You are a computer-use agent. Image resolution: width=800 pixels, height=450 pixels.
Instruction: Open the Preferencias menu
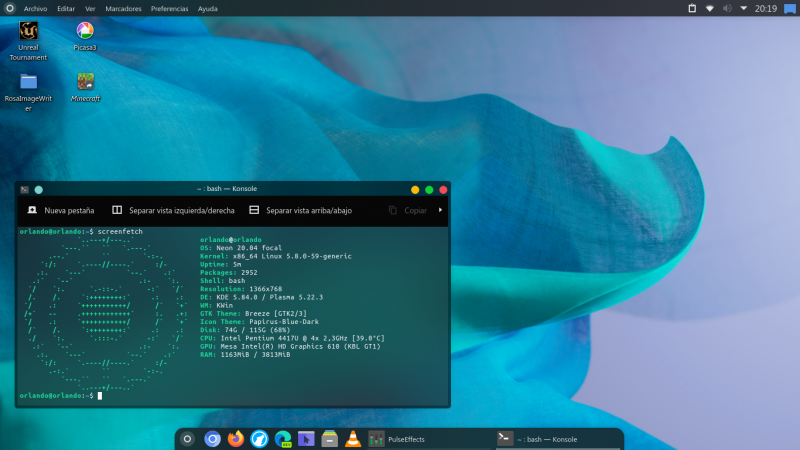tap(169, 8)
